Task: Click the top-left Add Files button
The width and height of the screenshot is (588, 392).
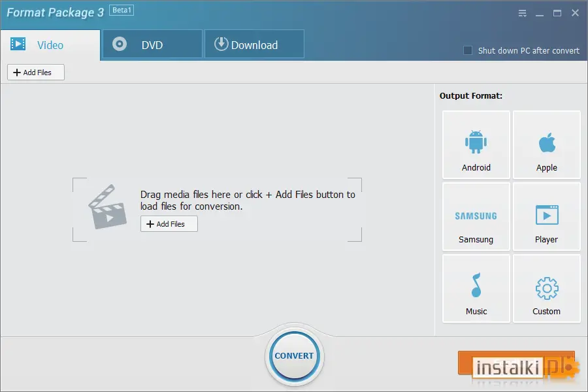Action: click(x=36, y=73)
